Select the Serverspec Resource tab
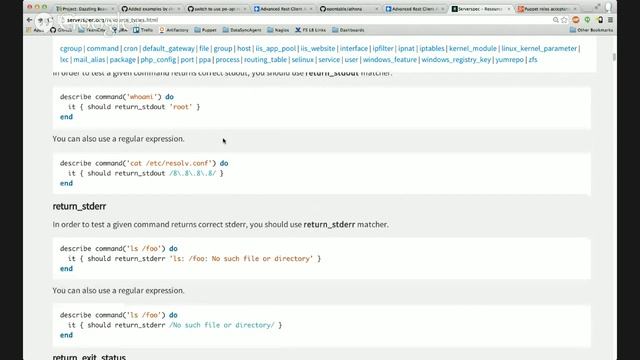This screenshot has height=360, width=640. [x=482, y=9]
